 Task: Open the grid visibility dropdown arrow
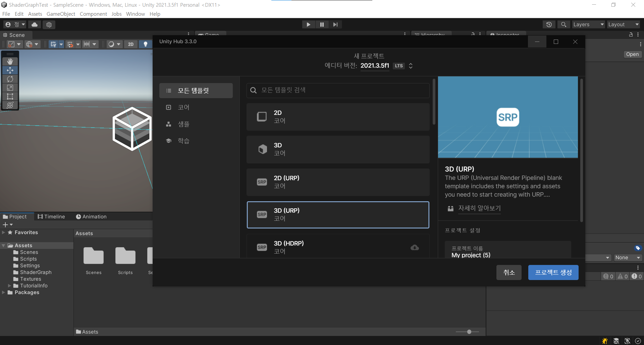tap(61, 44)
